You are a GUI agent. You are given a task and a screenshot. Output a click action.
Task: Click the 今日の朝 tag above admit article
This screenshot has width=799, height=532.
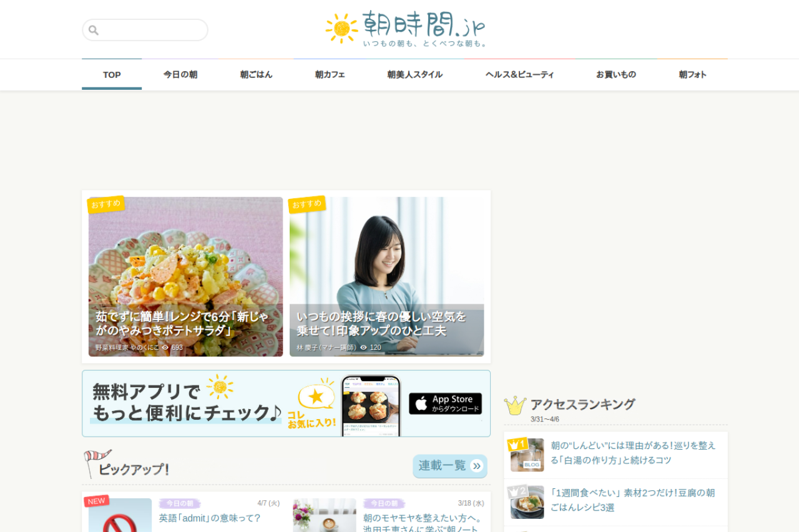click(x=179, y=503)
